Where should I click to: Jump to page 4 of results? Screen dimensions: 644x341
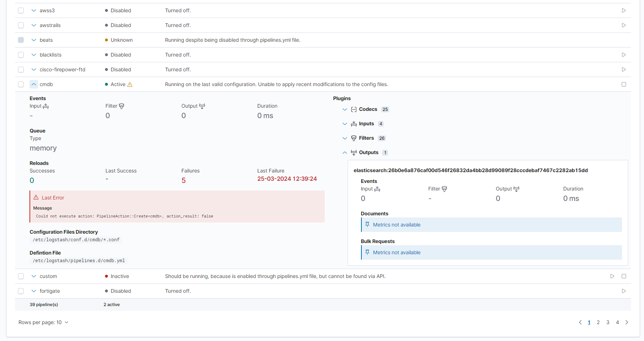[x=617, y=322]
